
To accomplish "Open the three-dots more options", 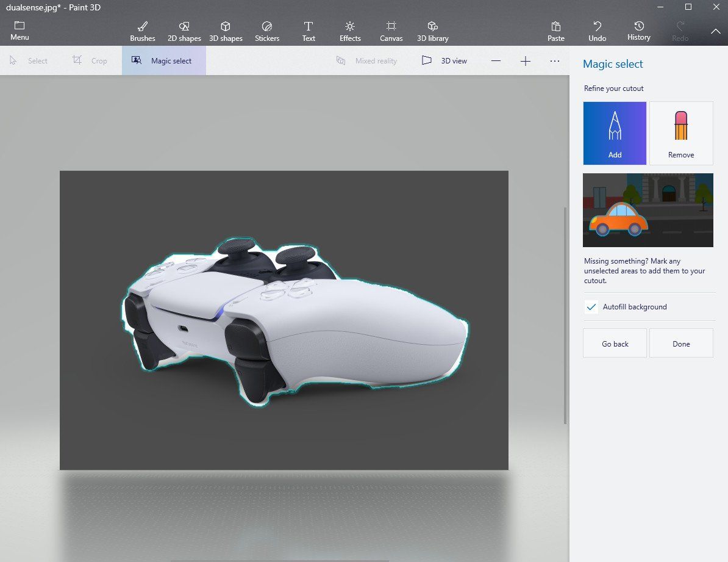I will click(x=555, y=61).
